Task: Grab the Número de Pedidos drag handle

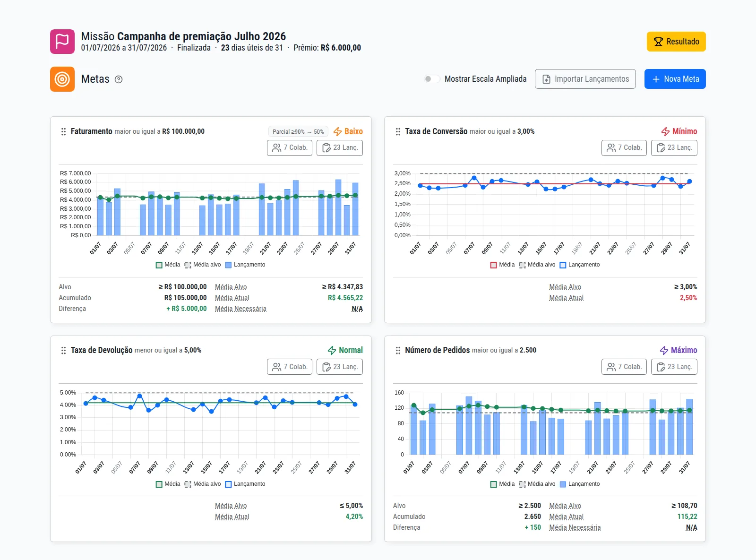Action: pyautogui.click(x=398, y=350)
